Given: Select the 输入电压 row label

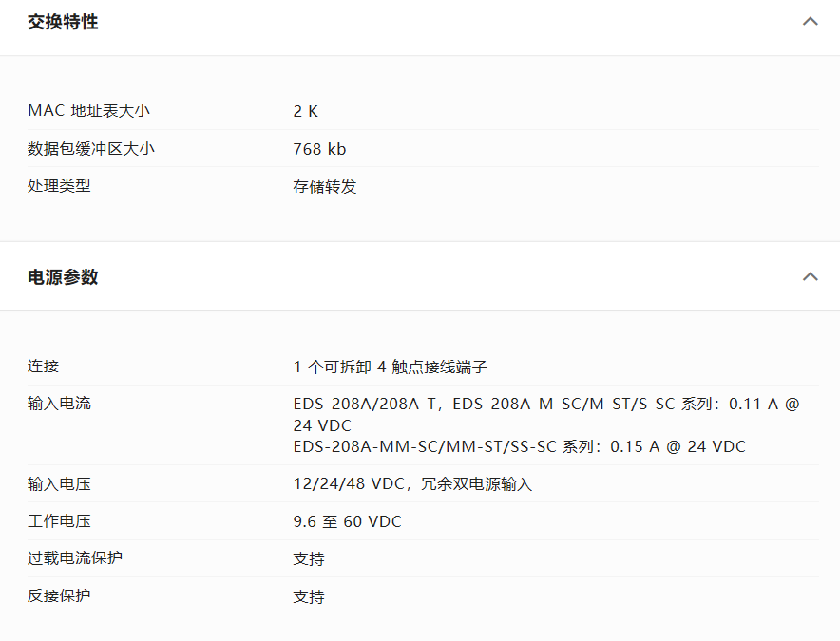Looking at the screenshot, I should [59, 483].
